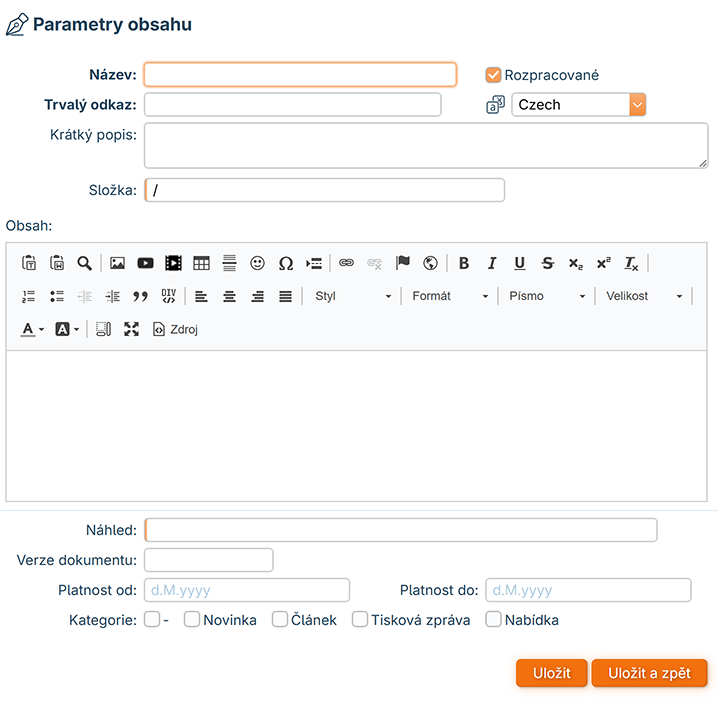Decrease indent of the paragraph
The image size is (718, 702).
[x=85, y=296]
